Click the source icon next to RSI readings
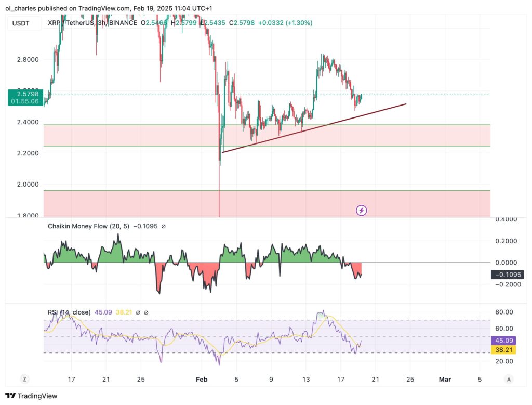Viewport: 532px width, 405px height. (x=146, y=312)
